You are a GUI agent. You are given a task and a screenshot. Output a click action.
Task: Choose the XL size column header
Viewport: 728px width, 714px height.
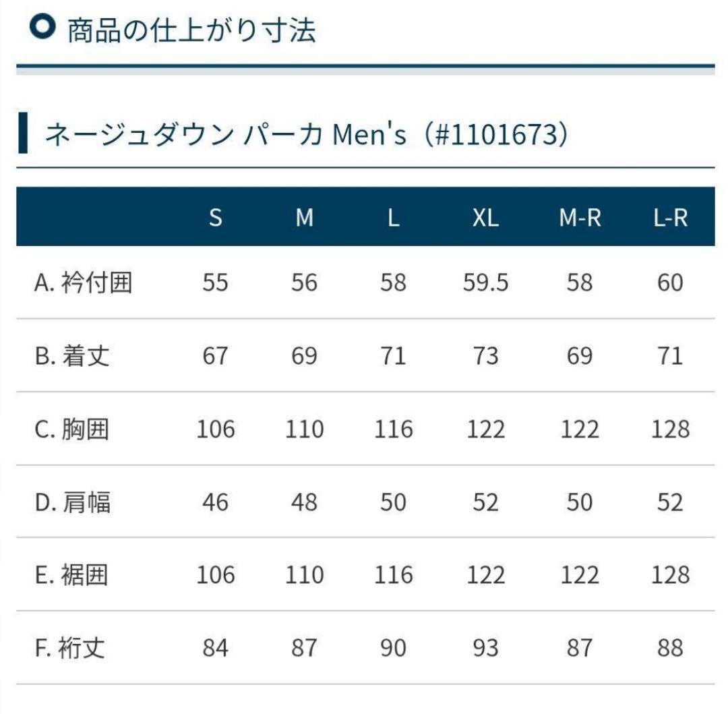[x=485, y=218]
